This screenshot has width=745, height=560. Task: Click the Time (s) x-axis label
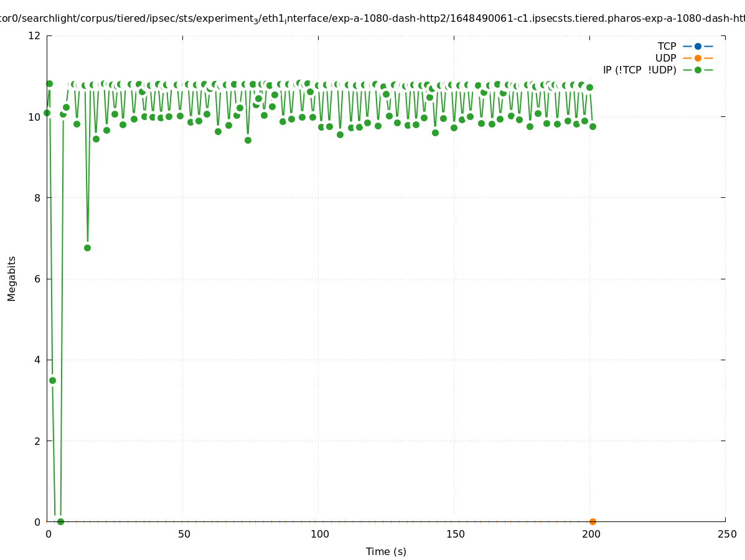tap(386, 551)
